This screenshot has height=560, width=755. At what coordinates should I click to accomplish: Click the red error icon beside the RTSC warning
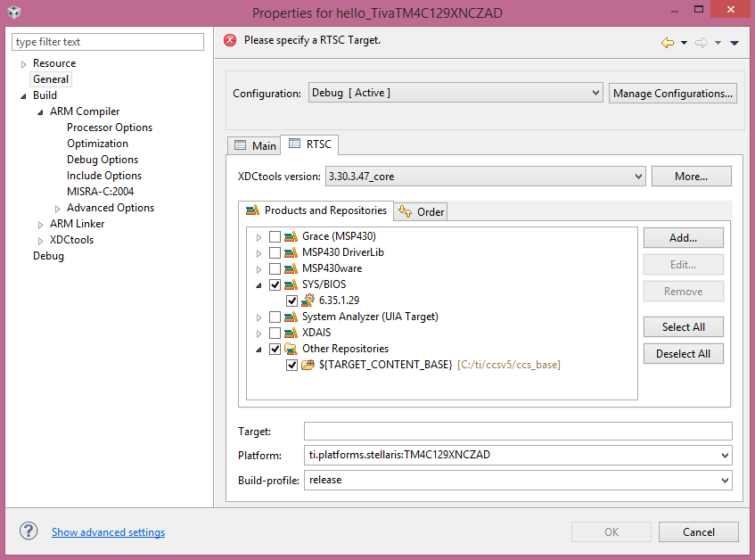[x=228, y=39]
